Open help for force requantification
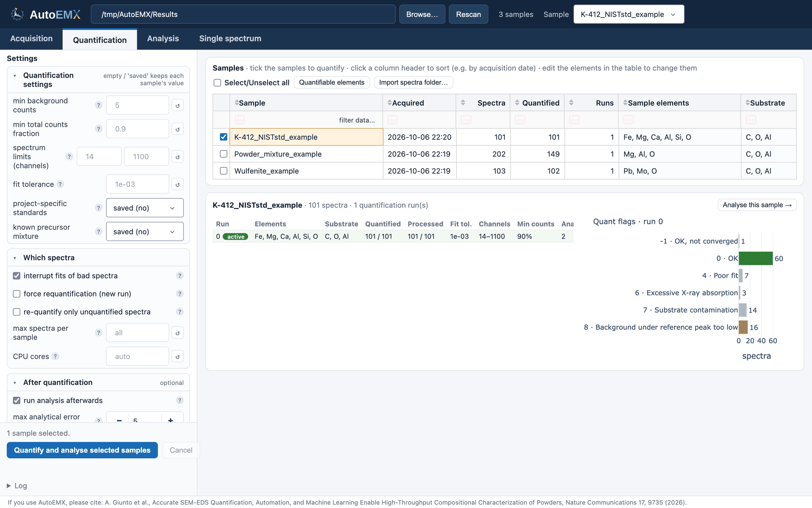The width and height of the screenshot is (812, 508). [x=180, y=294]
